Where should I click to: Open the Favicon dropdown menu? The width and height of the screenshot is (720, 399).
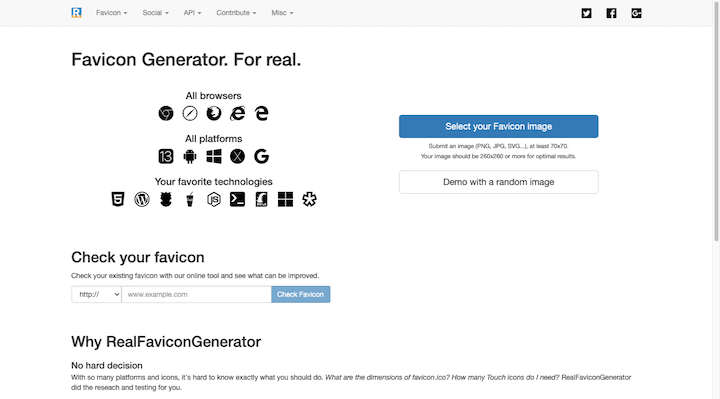[112, 13]
